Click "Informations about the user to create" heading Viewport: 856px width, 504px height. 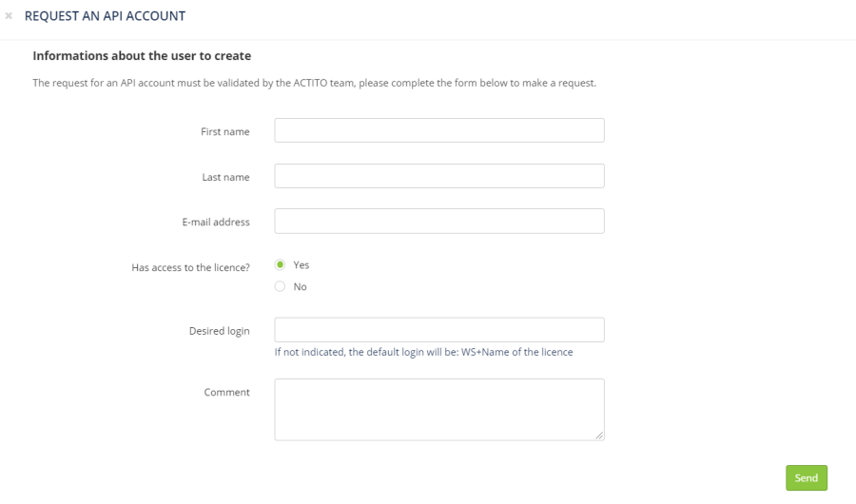(x=142, y=56)
